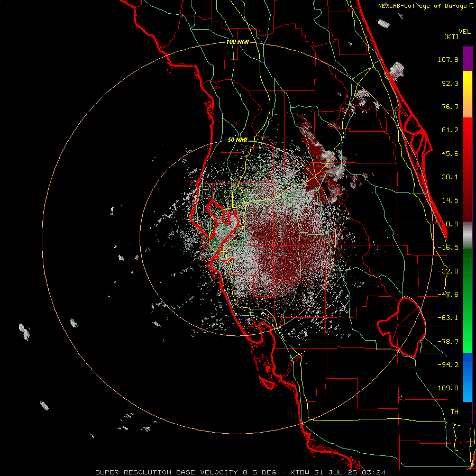476x476 pixels.
Task: Select the 14.5 scale value
Action: tap(450, 200)
